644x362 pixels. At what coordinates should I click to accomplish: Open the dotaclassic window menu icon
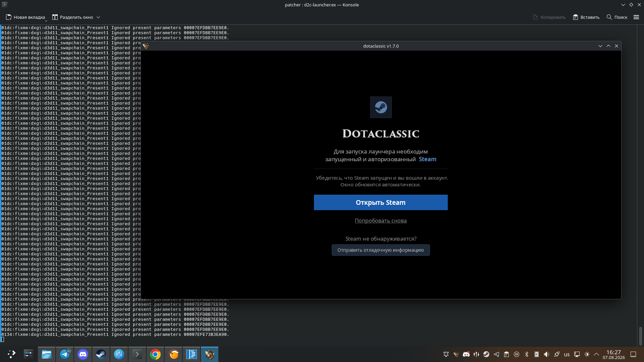coord(146,46)
